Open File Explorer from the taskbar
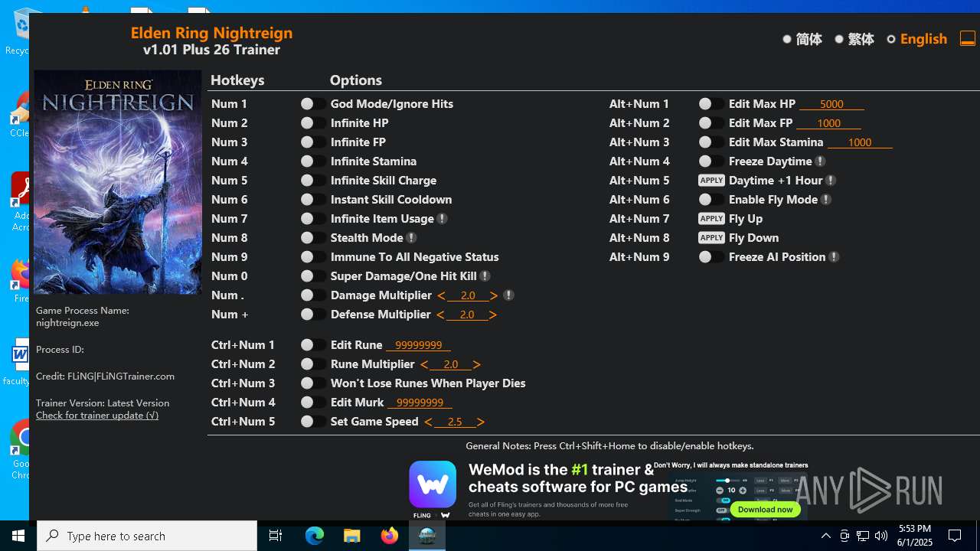 coord(352,536)
